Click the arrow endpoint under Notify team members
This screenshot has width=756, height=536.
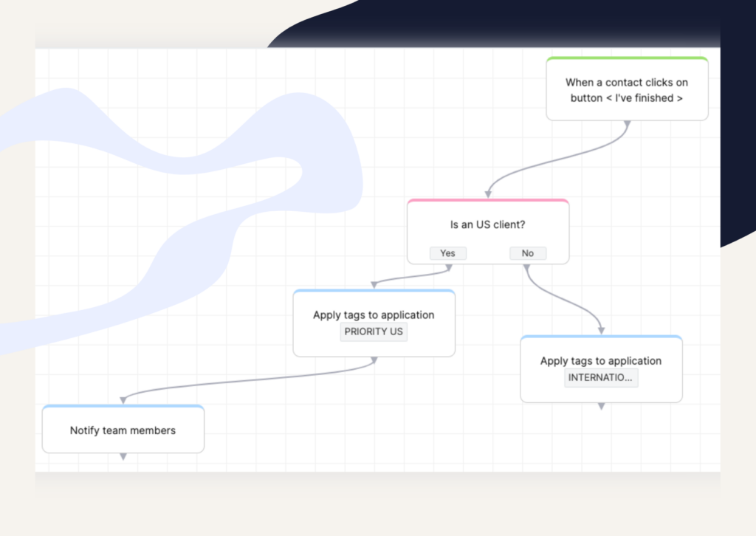click(123, 458)
